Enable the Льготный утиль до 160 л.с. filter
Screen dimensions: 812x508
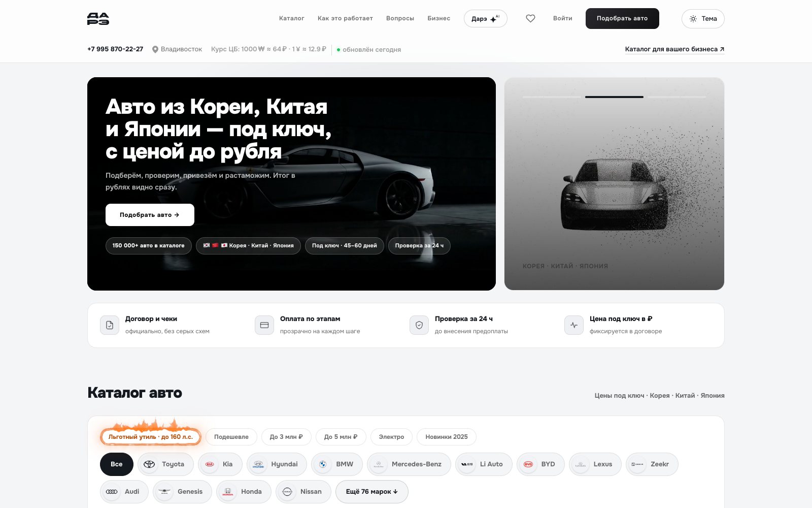coord(151,437)
